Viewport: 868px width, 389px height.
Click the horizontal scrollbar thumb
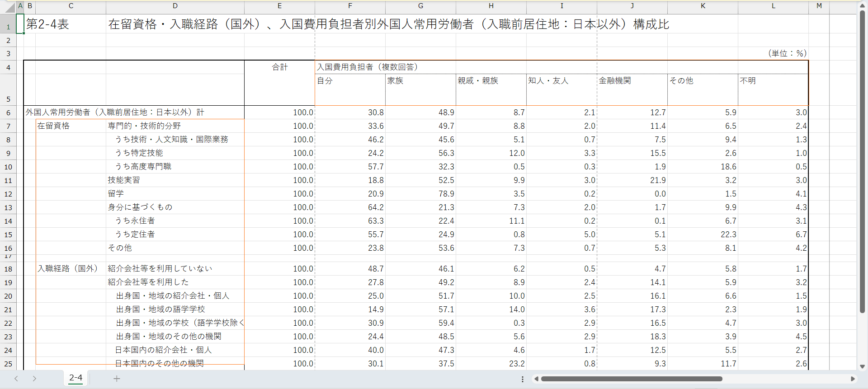click(x=631, y=379)
